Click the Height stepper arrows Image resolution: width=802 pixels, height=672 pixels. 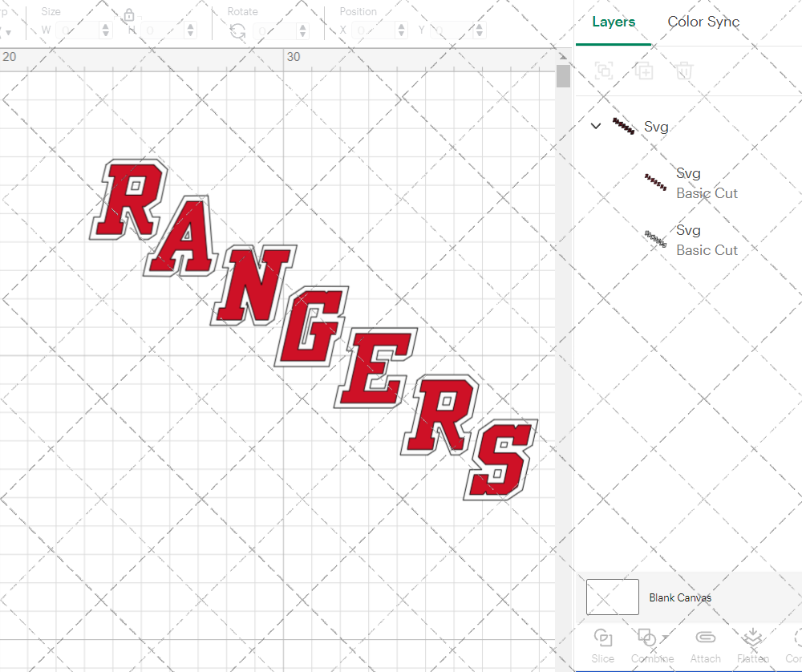pos(190,30)
